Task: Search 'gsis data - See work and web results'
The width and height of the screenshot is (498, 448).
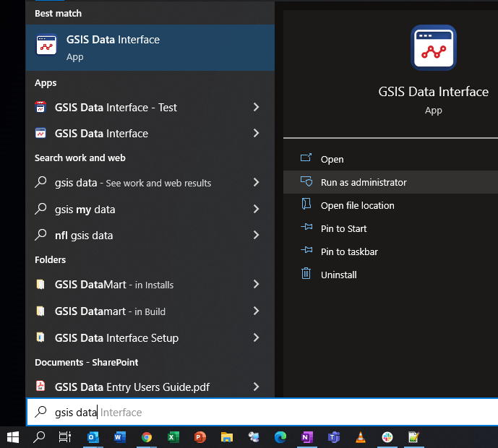Action: click(150, 183)
